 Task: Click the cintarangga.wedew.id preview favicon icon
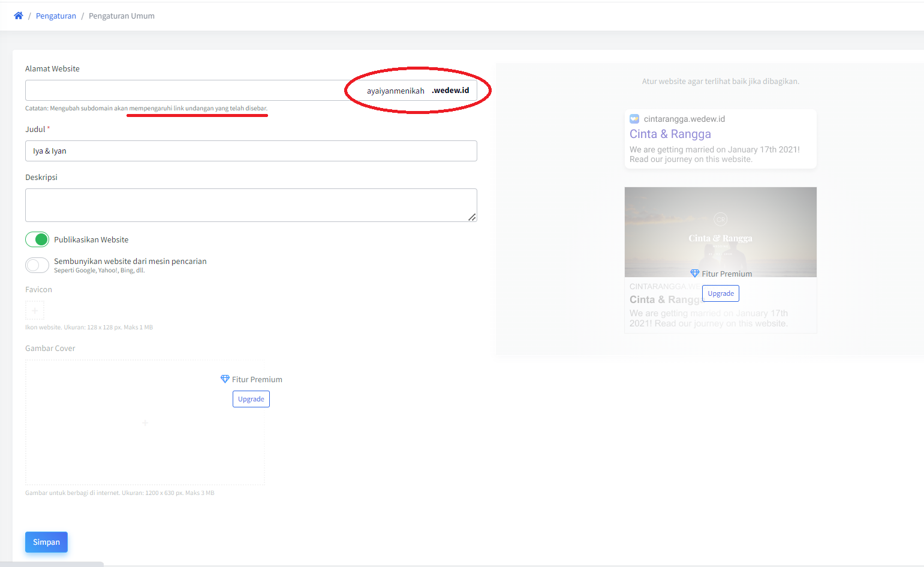[x=634, y=119]
